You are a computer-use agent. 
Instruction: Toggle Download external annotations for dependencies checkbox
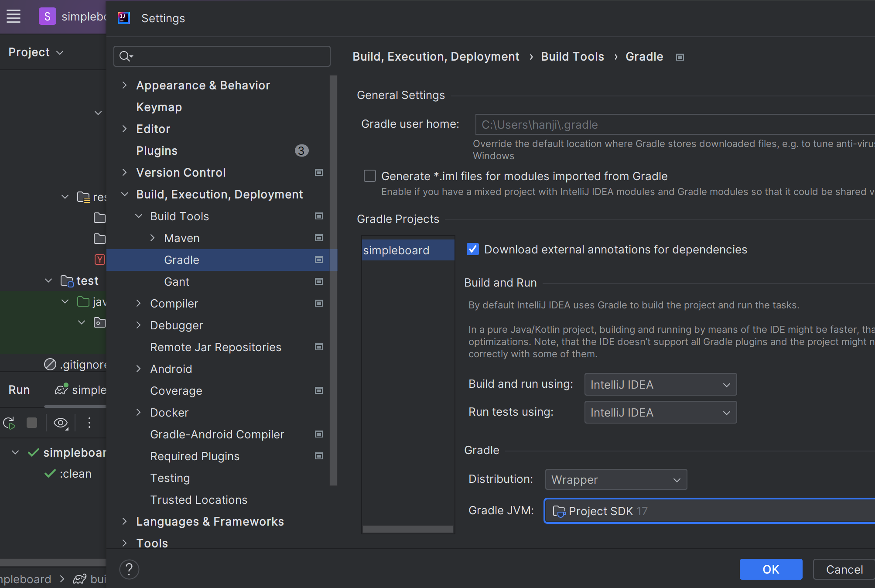(x=472, y=250)
